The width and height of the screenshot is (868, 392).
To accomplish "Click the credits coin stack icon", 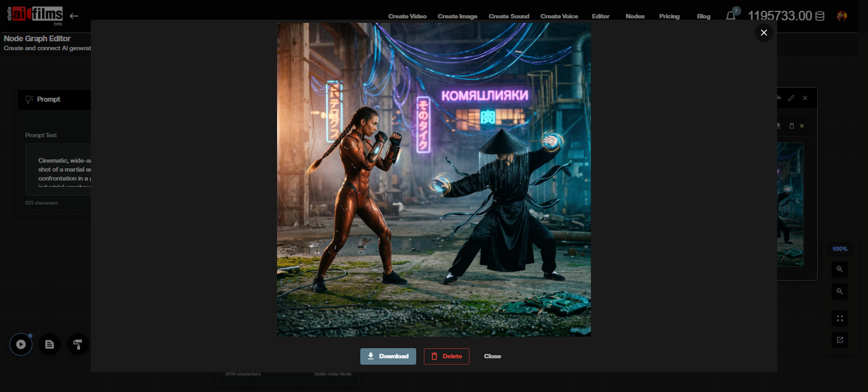I will 820,16.
